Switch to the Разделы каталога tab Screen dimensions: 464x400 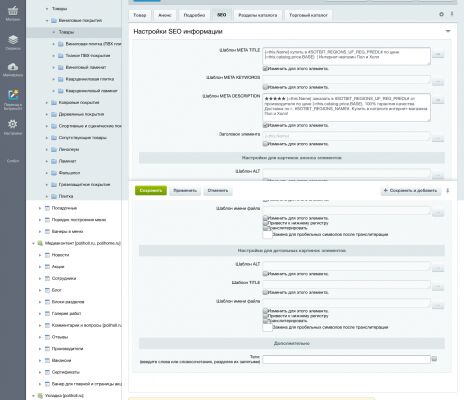(258, 15)
